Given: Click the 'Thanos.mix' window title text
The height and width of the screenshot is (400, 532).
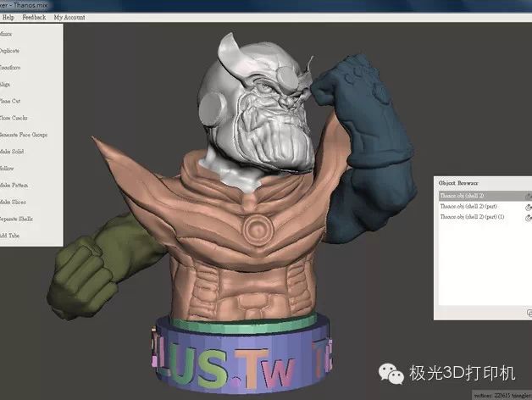Looking at the screenshot, I should (x=30, y=5).
